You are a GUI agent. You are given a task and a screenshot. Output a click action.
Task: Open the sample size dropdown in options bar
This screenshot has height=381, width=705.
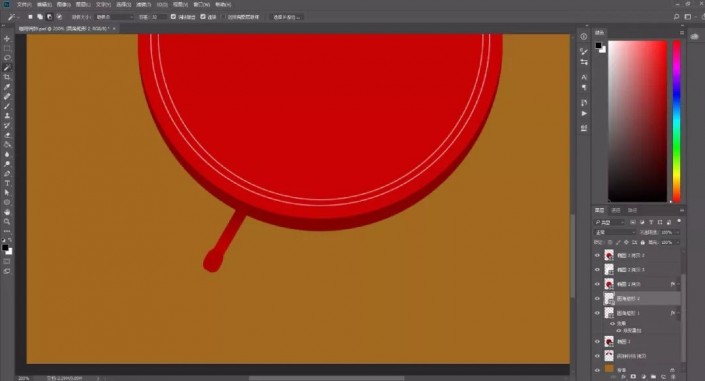pyautogui.click(x=115, y=17)
